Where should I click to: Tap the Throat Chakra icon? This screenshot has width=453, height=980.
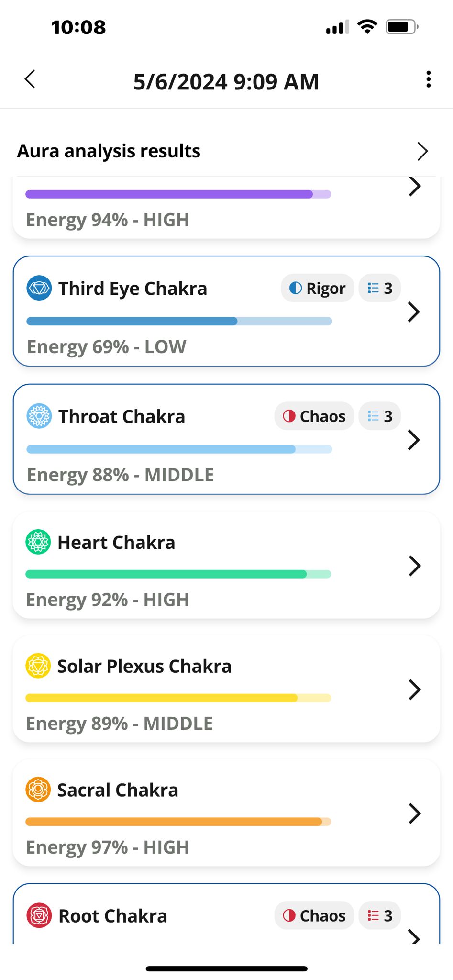[x=39, y=416]
